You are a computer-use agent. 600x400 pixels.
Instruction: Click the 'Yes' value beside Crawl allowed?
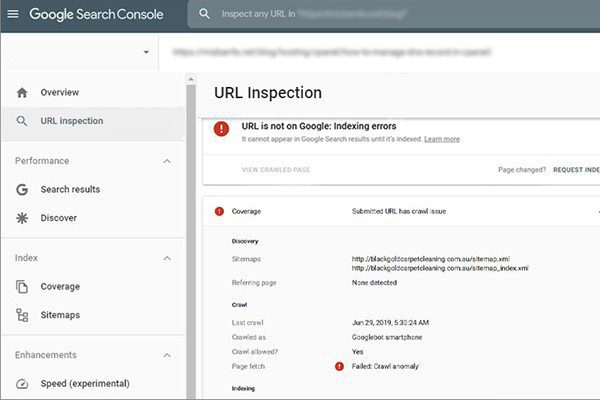click(357, 352)
